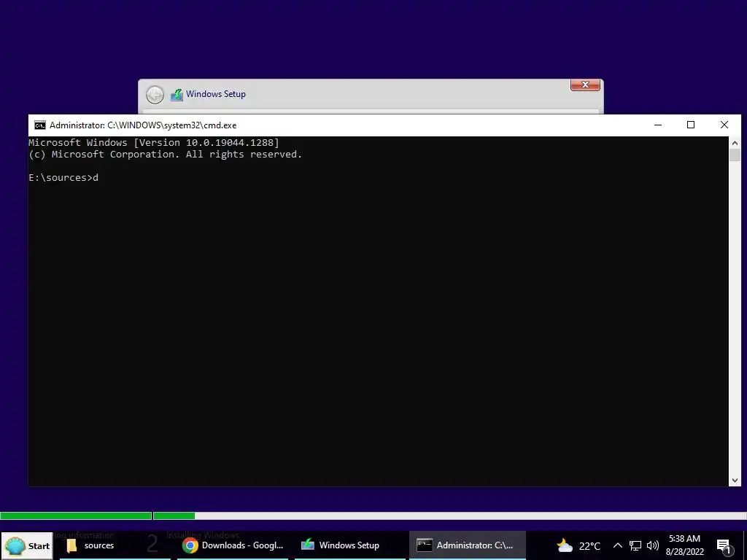
Task: Click the Windows Setup back arrow button
Action: (x=155, y=95)
